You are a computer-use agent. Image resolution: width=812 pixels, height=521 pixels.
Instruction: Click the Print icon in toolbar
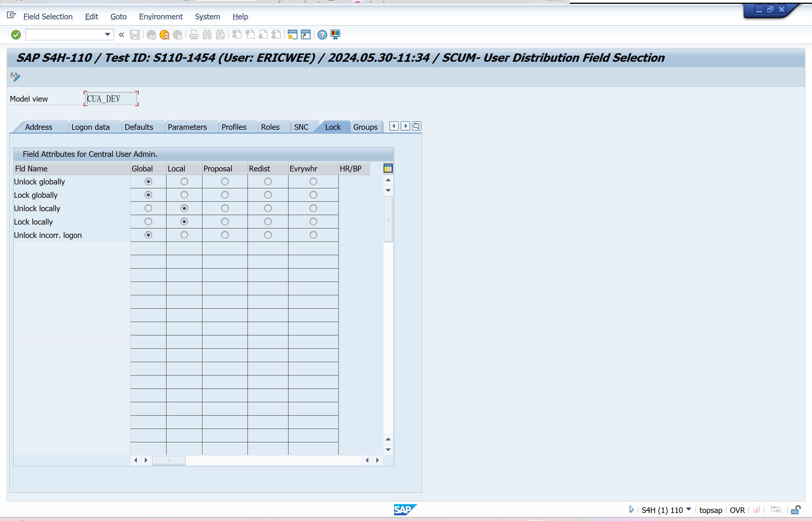[194, 34]
